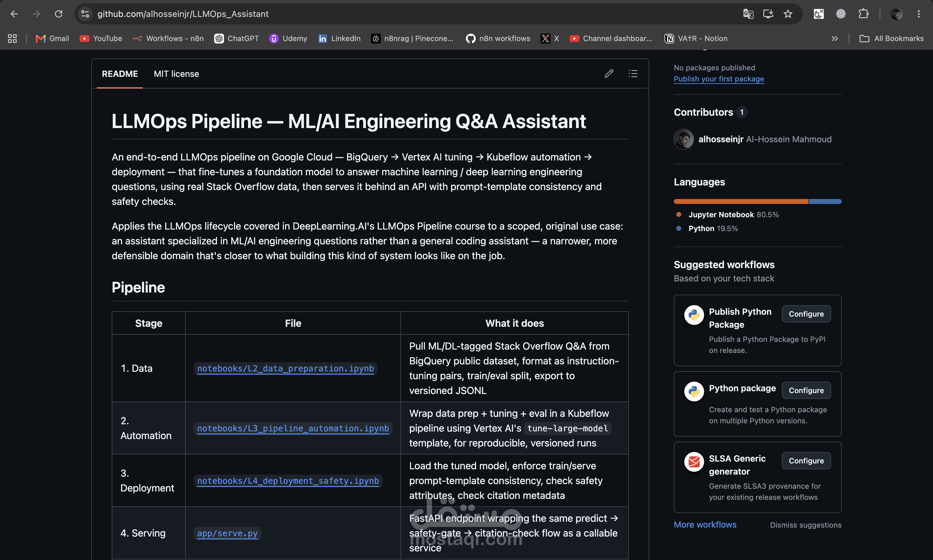Open notebooks/L3_pipeline_automation.ipynb link
933x560 pixels.
tap(293, 428)
